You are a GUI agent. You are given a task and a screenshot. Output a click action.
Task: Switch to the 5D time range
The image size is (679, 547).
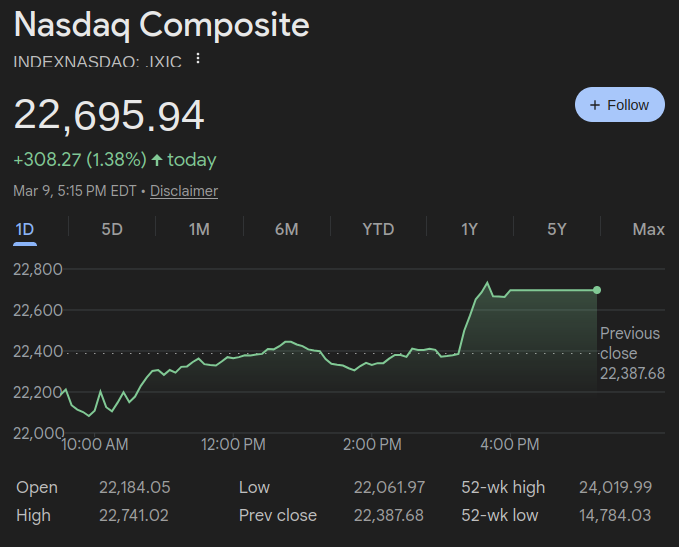[x=112, y=230]
